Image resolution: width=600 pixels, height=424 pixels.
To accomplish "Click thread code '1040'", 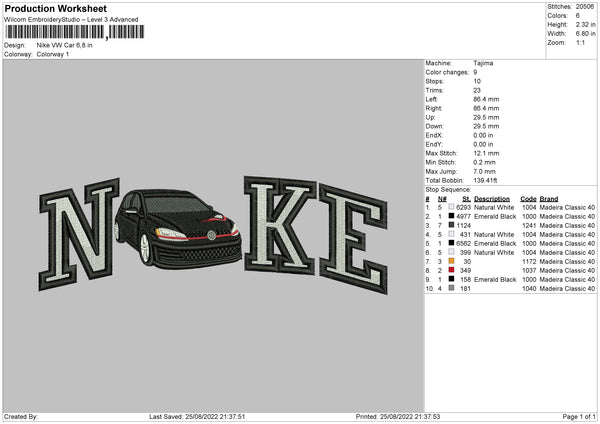I will [x=529, y=289].
